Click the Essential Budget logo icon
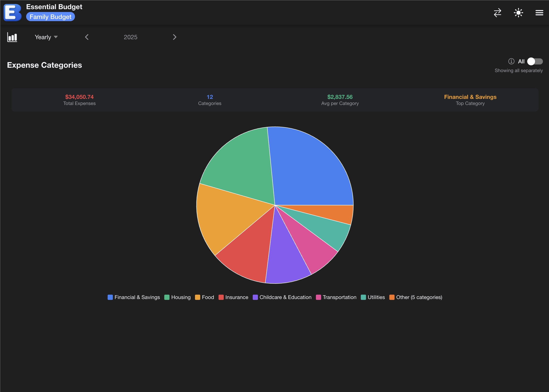 point(13,12)
